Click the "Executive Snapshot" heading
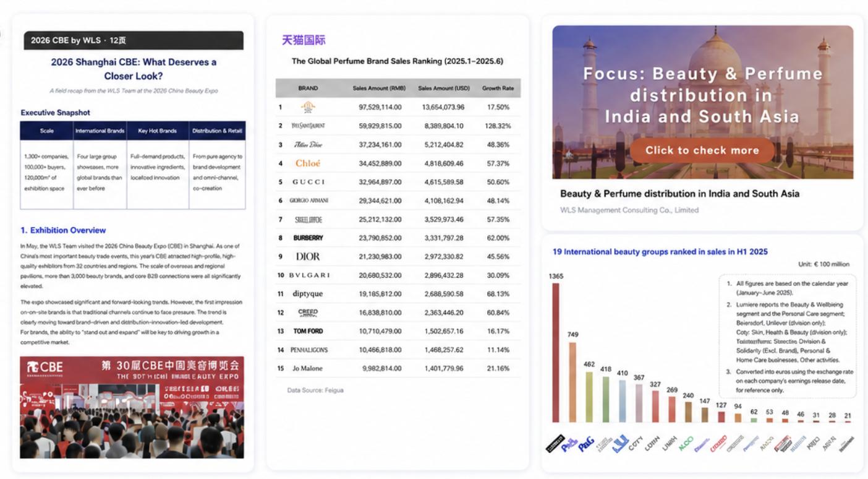The image size is (868, 479). pos(55,113)
